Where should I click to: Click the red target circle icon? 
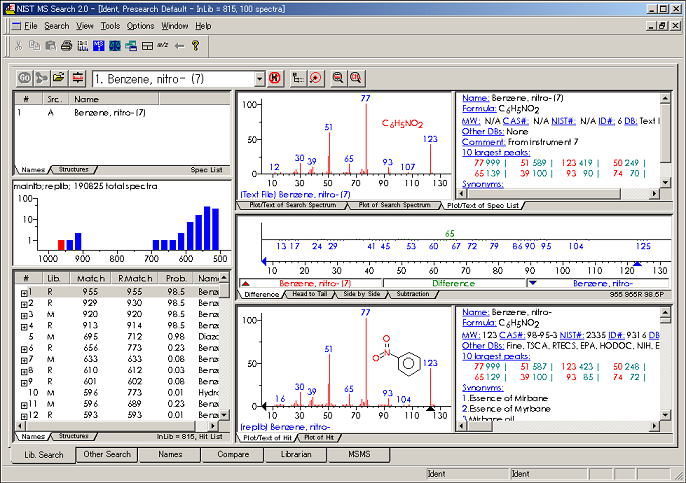pyautogui.click(x=315, y=78)
